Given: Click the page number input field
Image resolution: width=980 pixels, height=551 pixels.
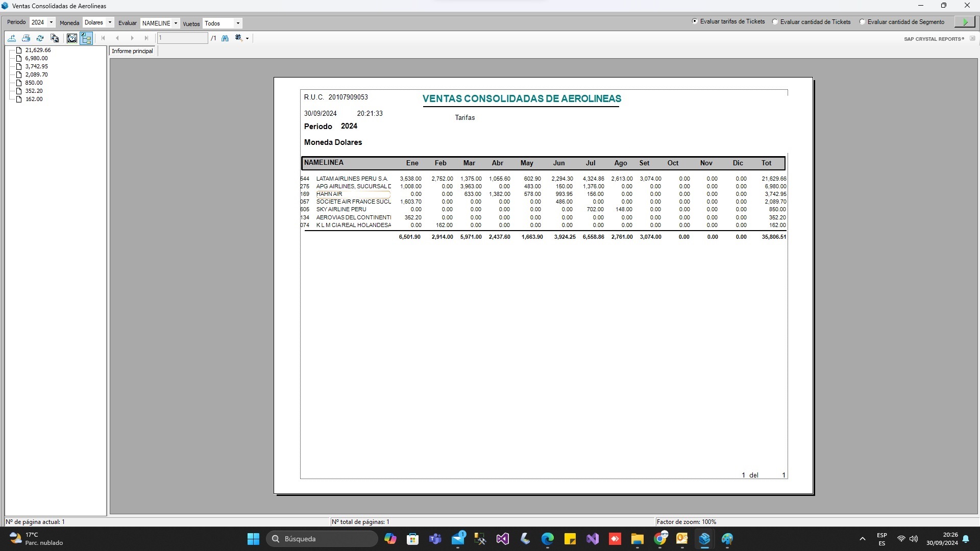Looking at the screenshot, I should tap(182, 38).
